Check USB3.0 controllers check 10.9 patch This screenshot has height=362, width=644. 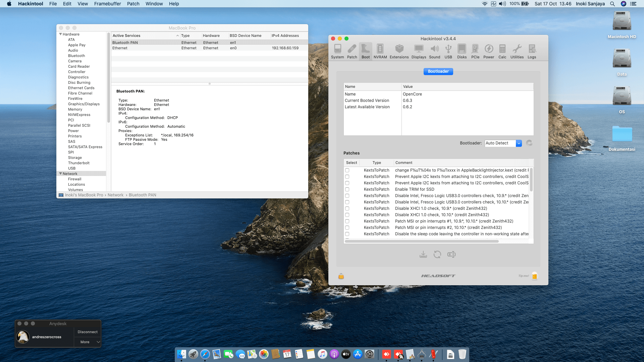[347, 196]
